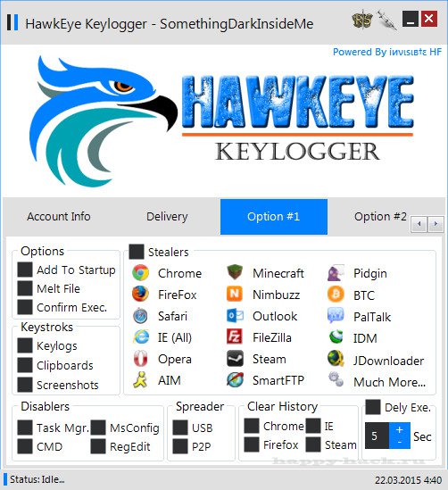Enable the CMD disabler checkbox
The height and width of the screenshot is (490, 448).
coord(25,446)
